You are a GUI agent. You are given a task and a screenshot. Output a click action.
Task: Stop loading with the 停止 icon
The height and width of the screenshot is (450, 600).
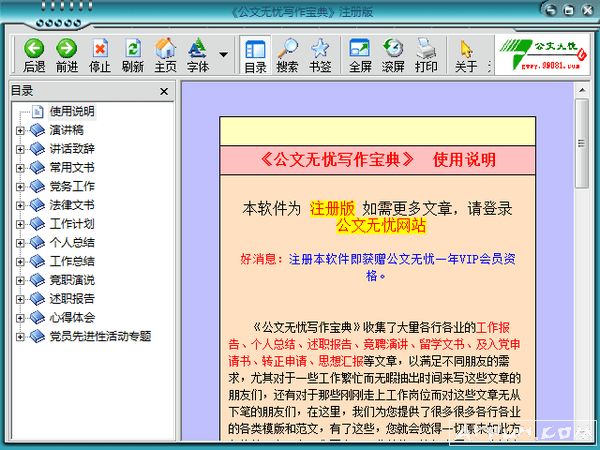point(99,55)
